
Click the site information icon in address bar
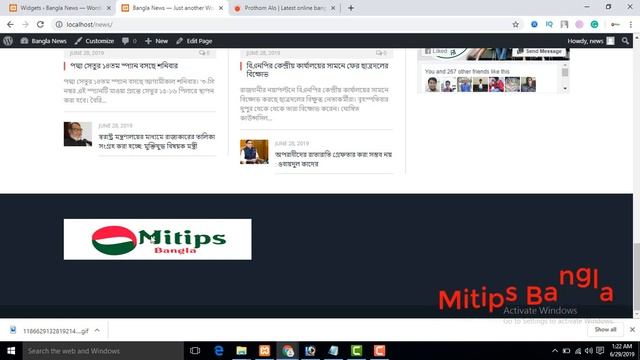pos(59,24)
